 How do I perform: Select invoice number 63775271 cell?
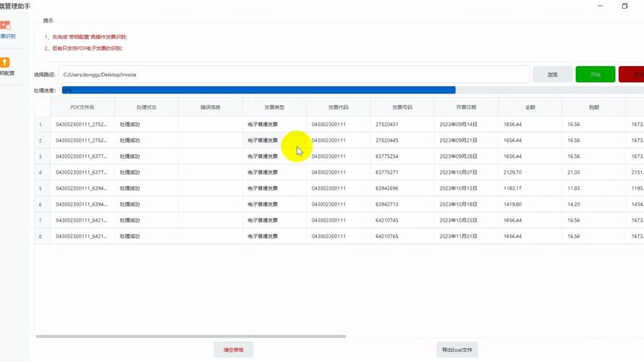pos(402,172)
